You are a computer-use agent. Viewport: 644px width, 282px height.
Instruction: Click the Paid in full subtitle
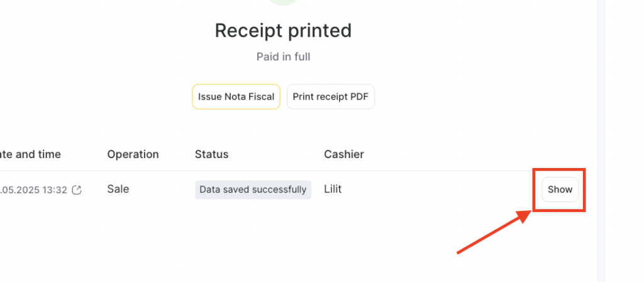click(284, 57)
